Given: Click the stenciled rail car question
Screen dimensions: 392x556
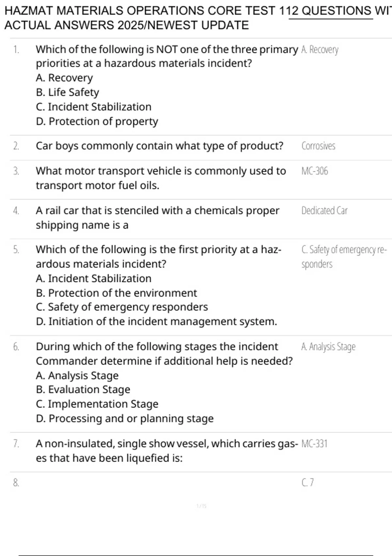Looking at the screenshot, I should 157,217.
